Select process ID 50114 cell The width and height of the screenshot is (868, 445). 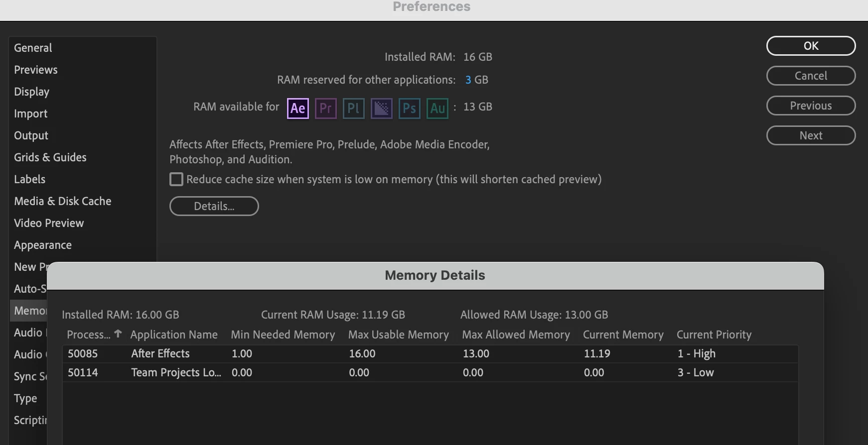tap(83, 372)
